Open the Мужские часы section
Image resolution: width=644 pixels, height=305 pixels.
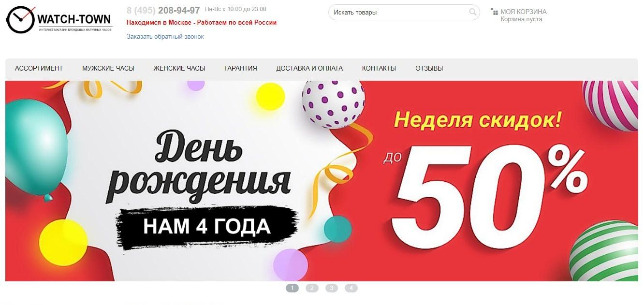108,68
